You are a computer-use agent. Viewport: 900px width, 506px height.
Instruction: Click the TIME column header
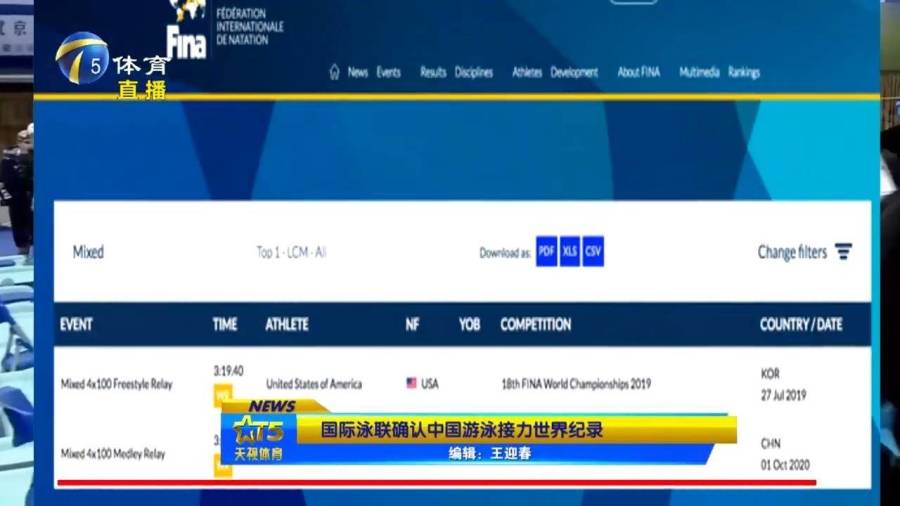(224, 325)
